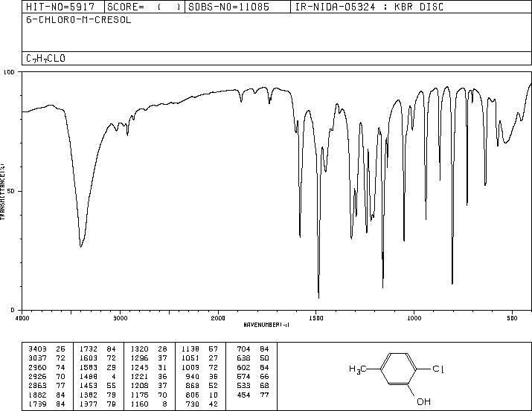Select peak value 1739 in the table

37,404
